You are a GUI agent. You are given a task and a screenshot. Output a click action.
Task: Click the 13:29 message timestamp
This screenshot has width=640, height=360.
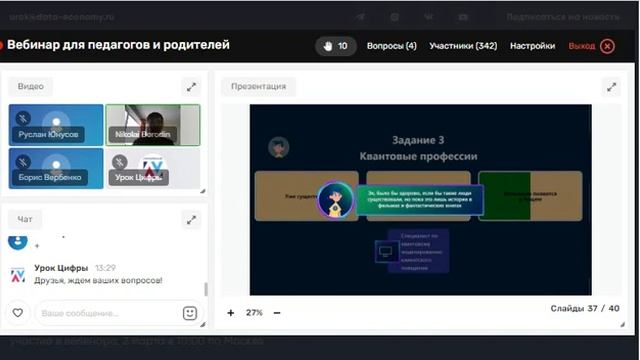105,268
